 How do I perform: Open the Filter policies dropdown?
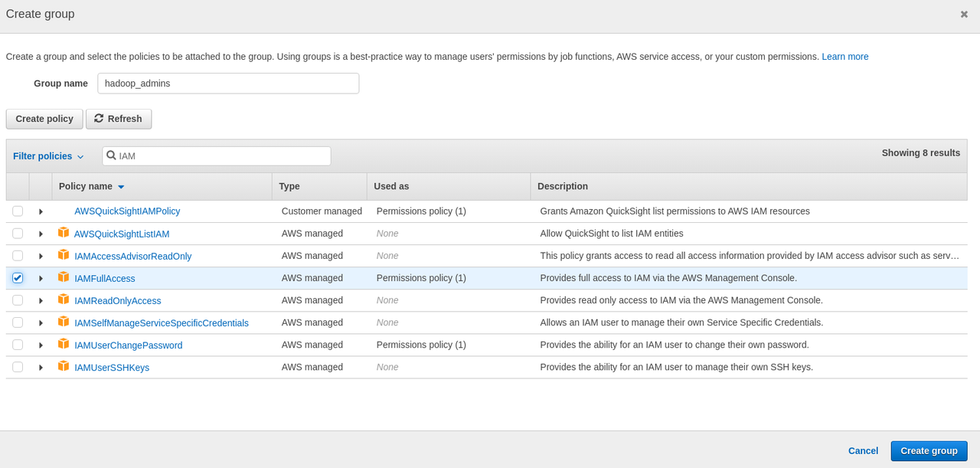47,155
